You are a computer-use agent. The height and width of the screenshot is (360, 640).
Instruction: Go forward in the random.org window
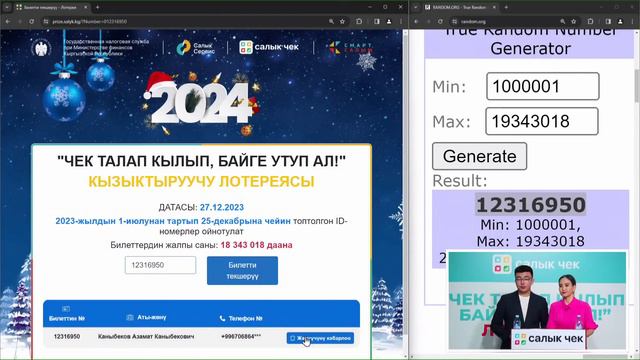428,21
